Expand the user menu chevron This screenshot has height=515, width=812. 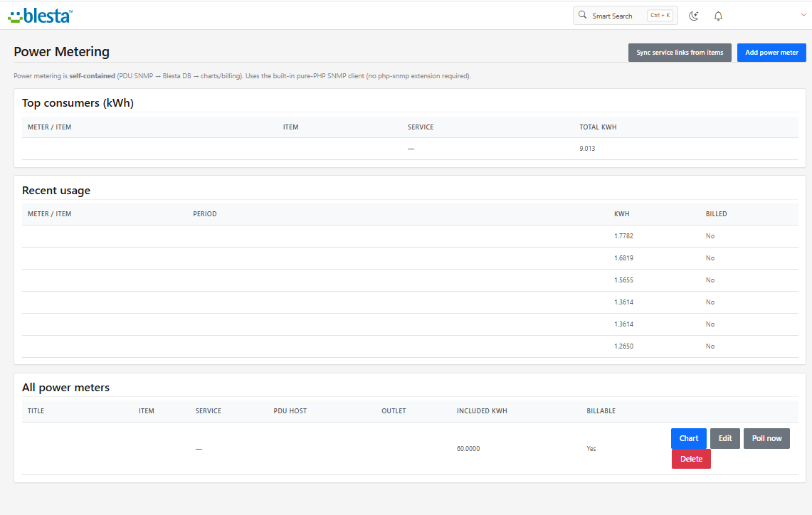click(x=803, y=15)
